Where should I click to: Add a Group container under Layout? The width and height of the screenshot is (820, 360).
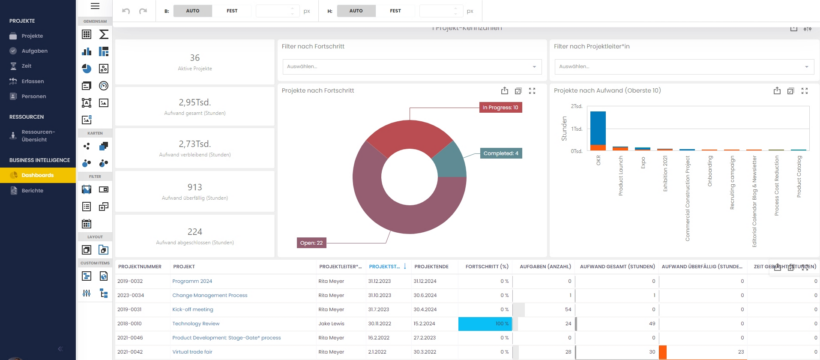pyautogui.click(x=87, y=250)
